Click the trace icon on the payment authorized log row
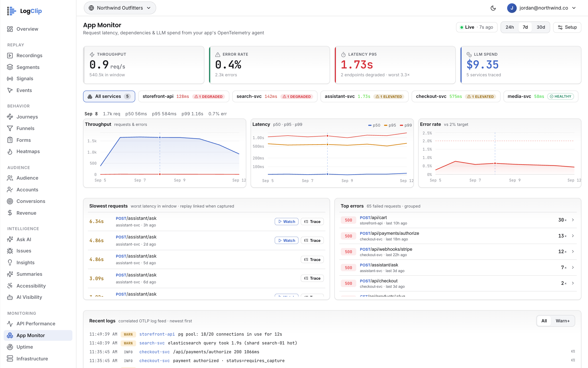Screen dimensions: 588x368 click(x=573, y=360)
